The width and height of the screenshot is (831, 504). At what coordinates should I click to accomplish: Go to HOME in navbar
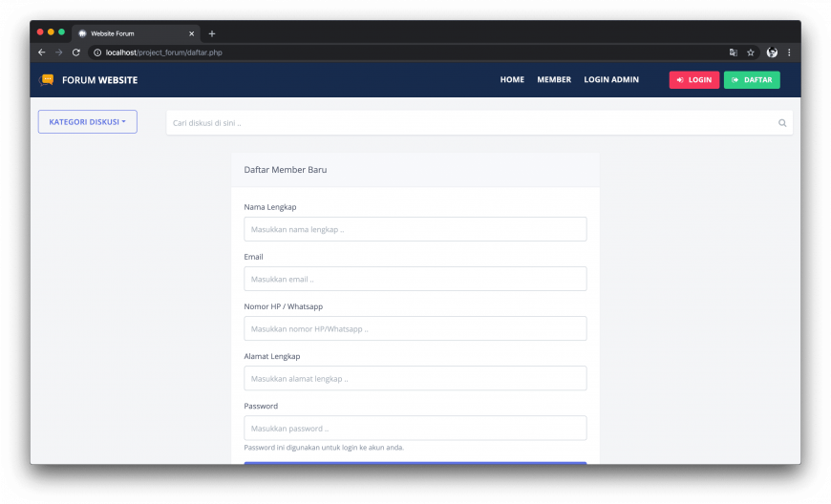click(512, 79)
